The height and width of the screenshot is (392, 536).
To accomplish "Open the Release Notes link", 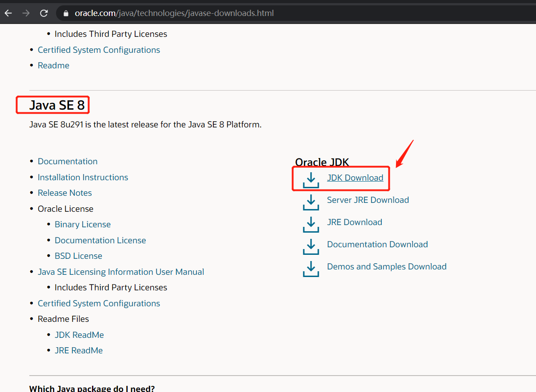I will pos(65,193).
